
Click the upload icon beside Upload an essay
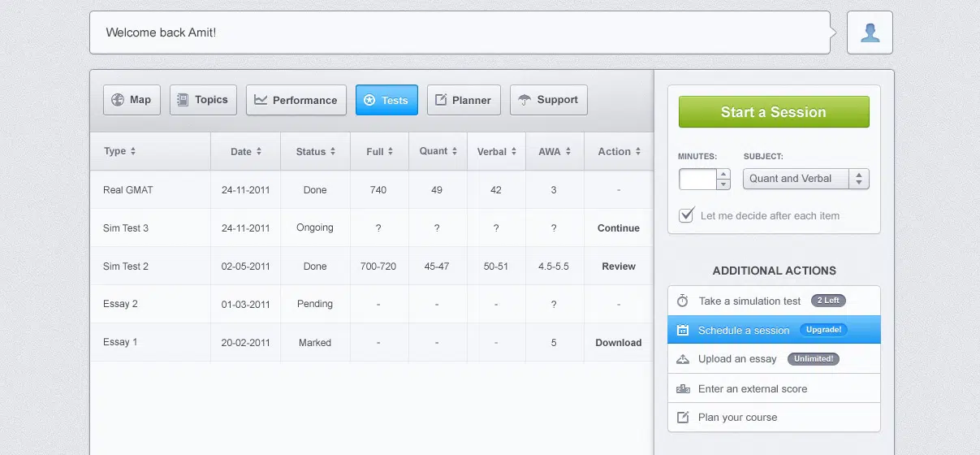(683, 359)
